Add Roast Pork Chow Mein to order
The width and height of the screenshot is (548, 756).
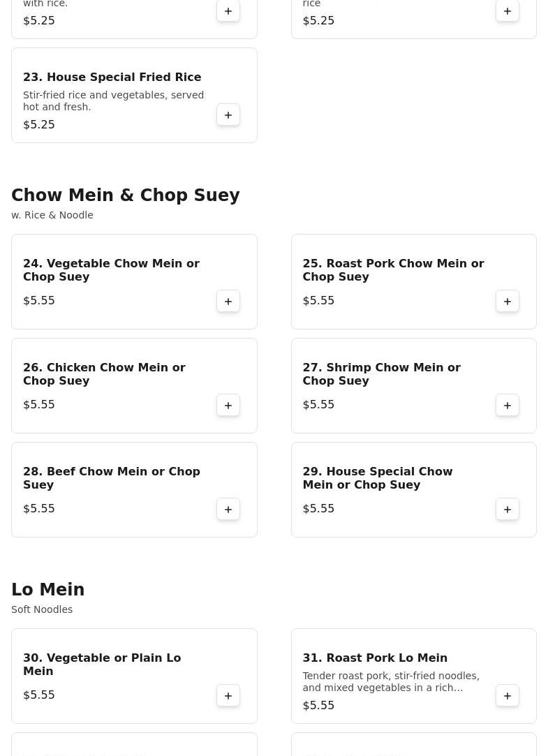click(x=508, y=301)
